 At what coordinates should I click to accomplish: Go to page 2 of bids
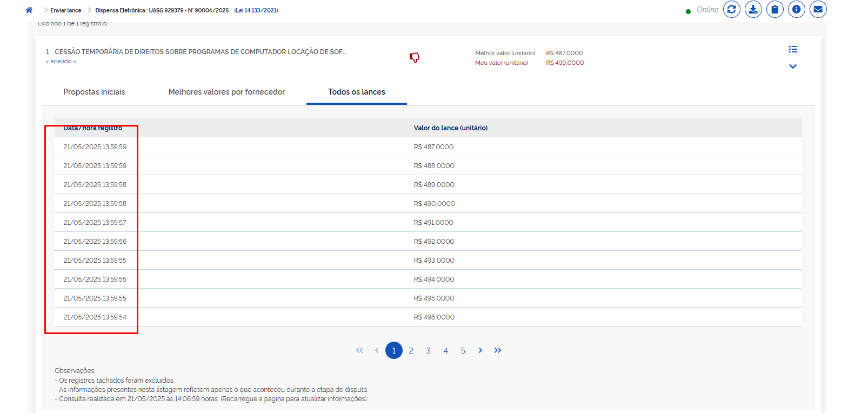(x=411, y=351)
